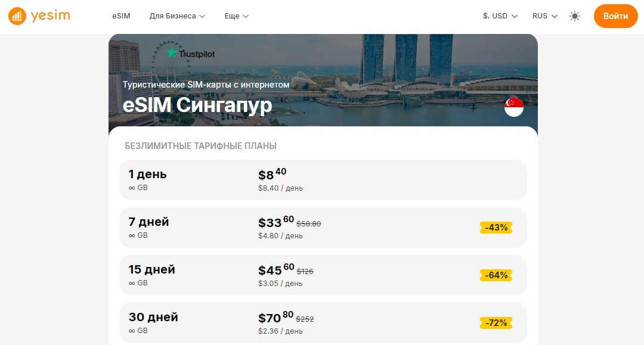Click the Singapore flag icon
Viewport: 644px width, 345px height.
513,108
